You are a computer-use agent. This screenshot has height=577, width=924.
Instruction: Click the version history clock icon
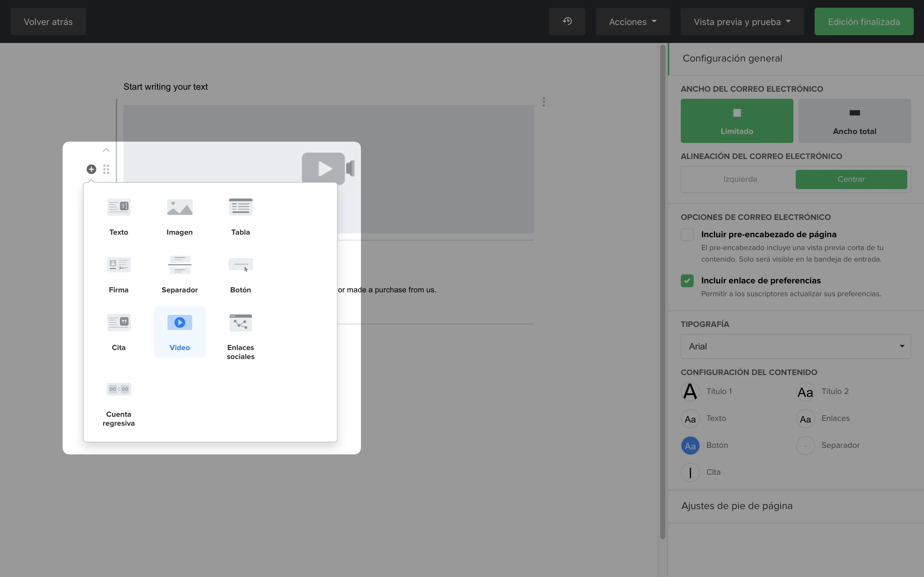tap(567, 21)
